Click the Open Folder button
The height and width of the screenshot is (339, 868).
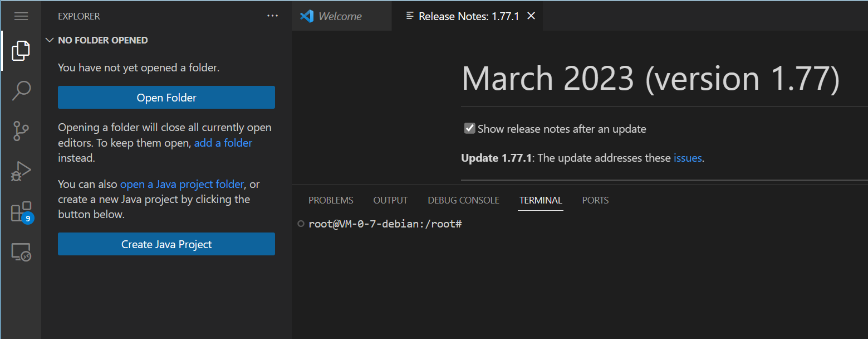(x=166, y=98)
